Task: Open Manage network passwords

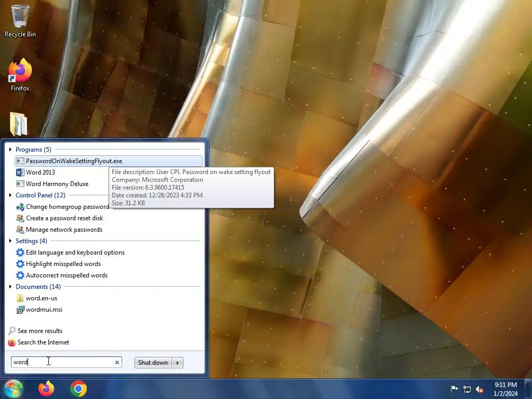Action: (x=59, y=230)
